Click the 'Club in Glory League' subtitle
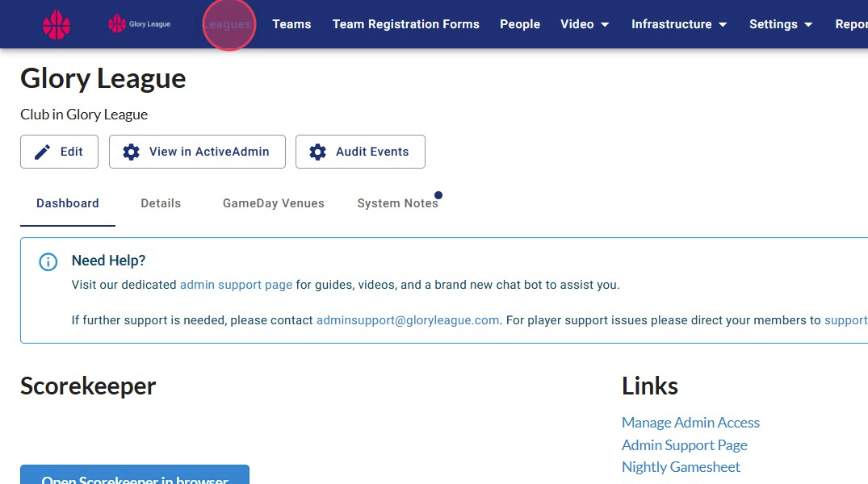Image resolution: width=868 pixels, height=484 pixels. [84, 115]
